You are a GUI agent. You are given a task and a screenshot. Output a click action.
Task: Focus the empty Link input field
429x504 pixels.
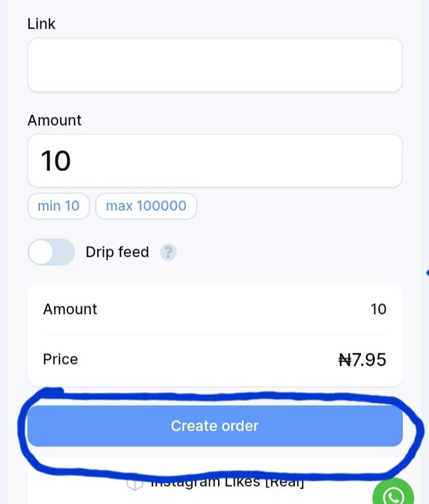(215, 66)
